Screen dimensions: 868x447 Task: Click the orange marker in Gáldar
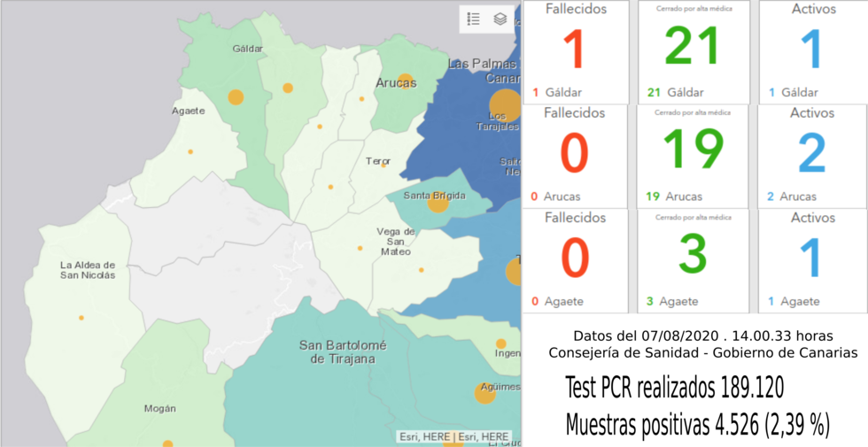[x=236, y=97]
